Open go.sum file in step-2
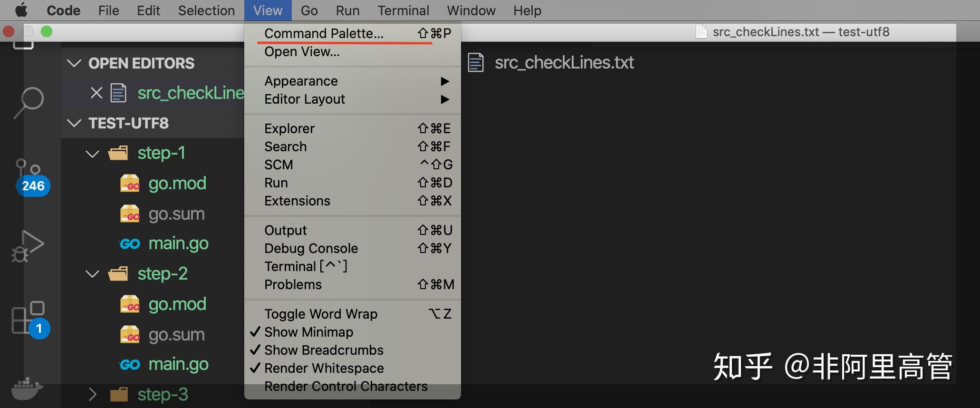 pyautogui.click(x=176, y=335)
